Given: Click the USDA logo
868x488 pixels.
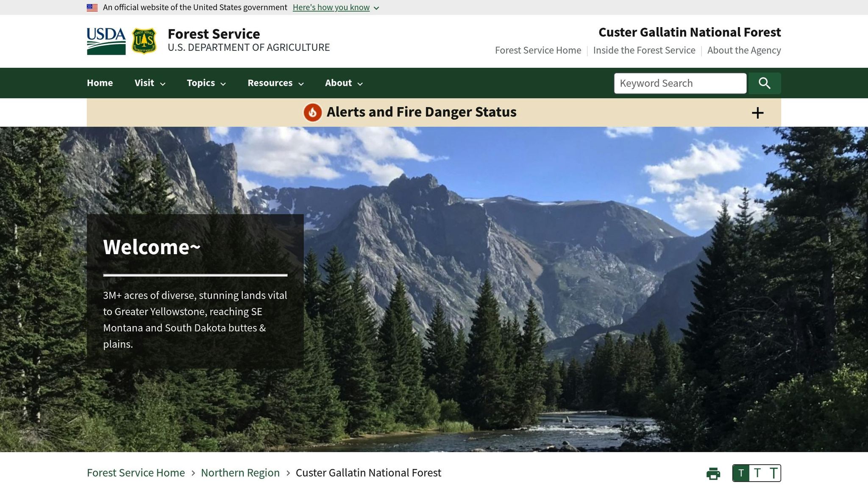Looking at the screenshot, I should tap(106, 41).
